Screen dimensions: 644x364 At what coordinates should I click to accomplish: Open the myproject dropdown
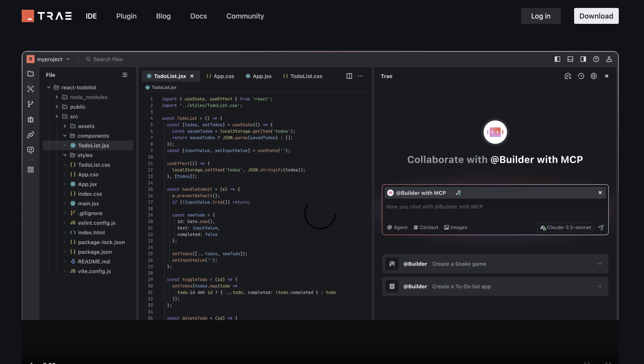[x=49, y=59]
